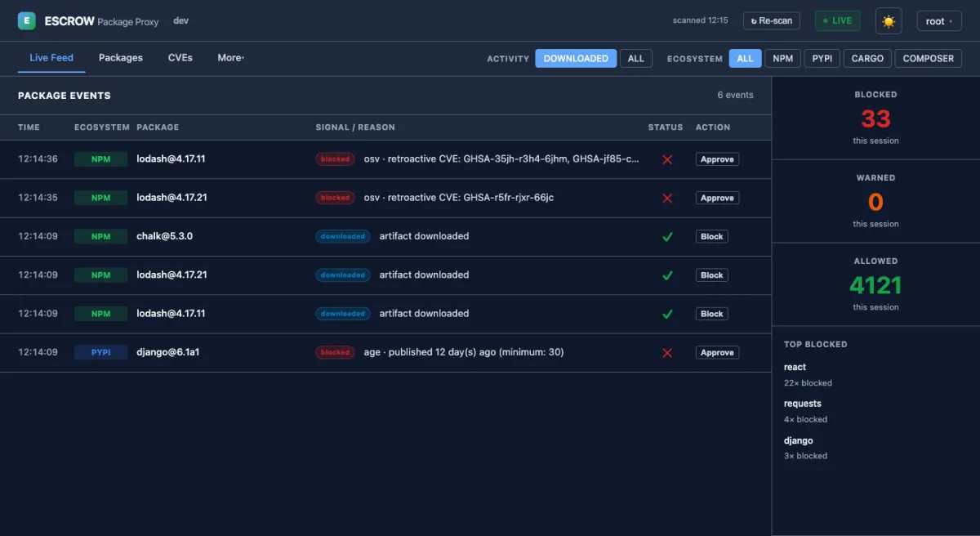
Task: Click the '6 events' count label
Action: pyautogui.click(x=735, y=96)
